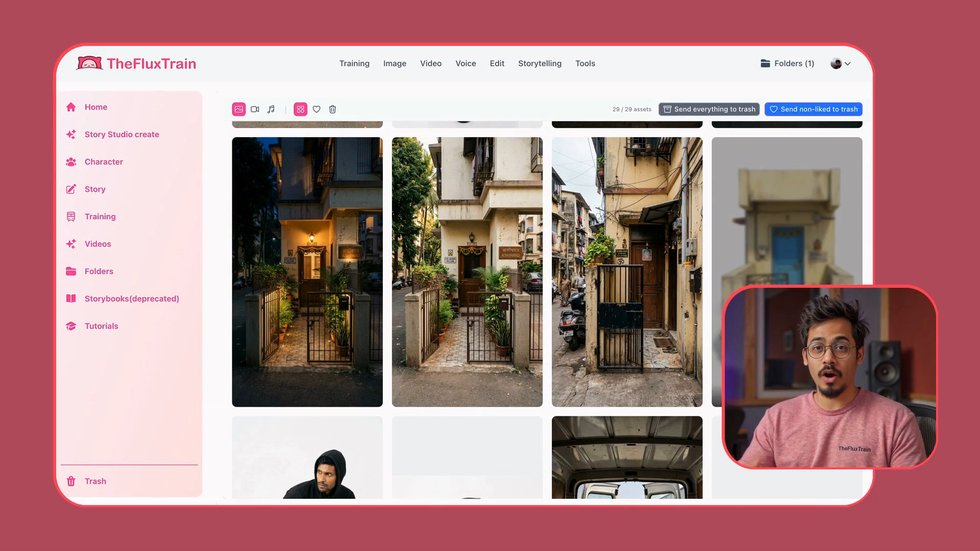Activate the grid view icon
Screen dimensions: 980x551
(x=301, y=109)
